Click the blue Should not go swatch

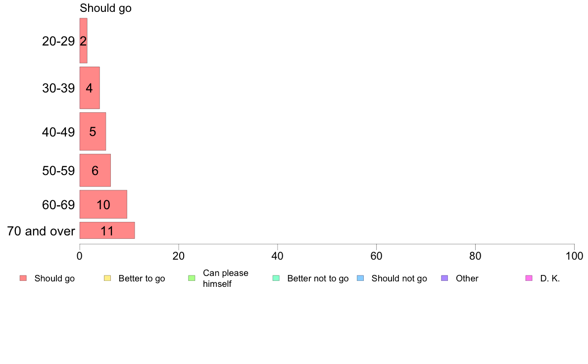click(x=360, y=278)
